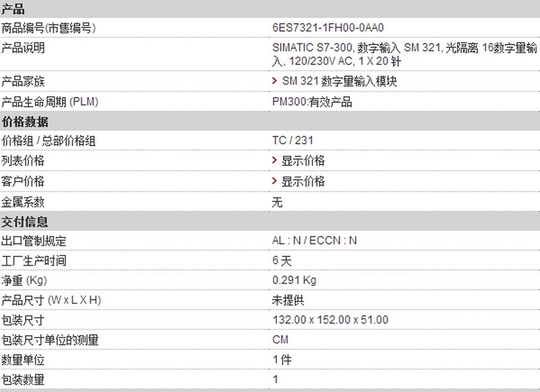
Task: Click the TC / 231 price group value
Action: tap(293, 140)
